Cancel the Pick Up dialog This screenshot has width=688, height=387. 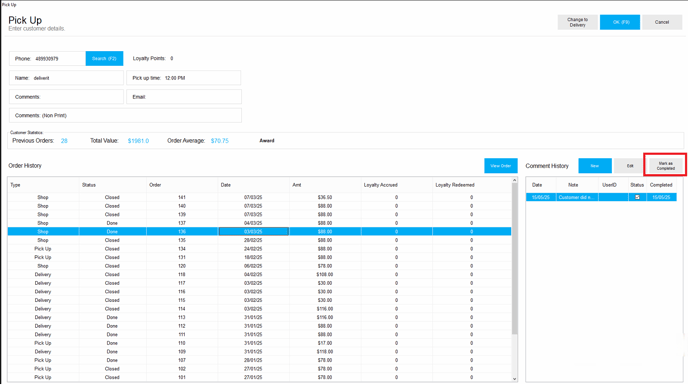[662, 22]
